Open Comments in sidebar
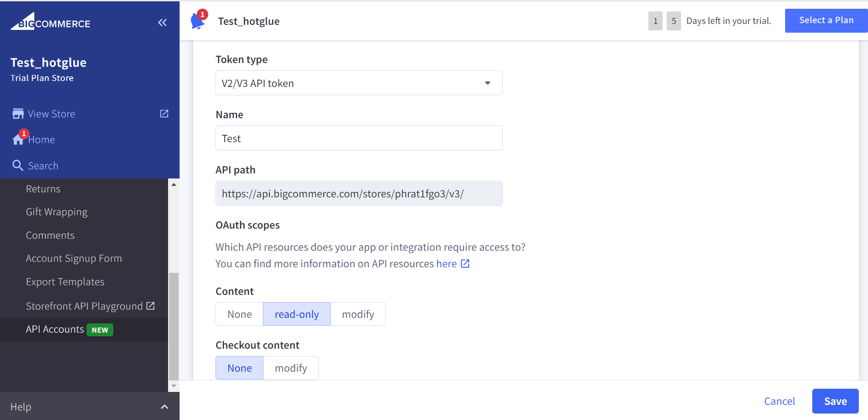This screenshot has height=420, width=868. pos(50,235)
